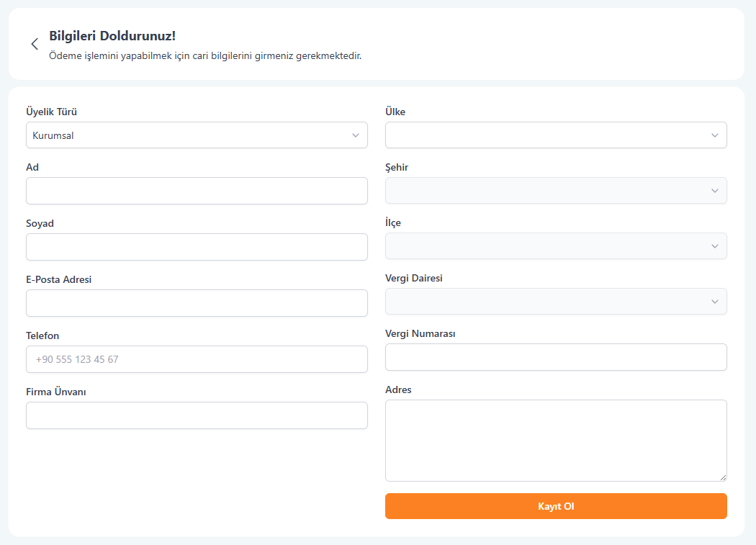Image resolution: width=756 pixels, height=545 pixels.
Task: Focus the Ad input field
Action: (x=197, y=191)
